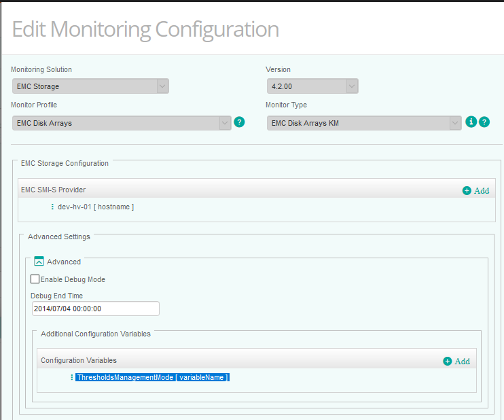The height and width of the screenshot is (420, 504).
Task: Enable the Debug Mode checkbox
Action: (35, 279)
